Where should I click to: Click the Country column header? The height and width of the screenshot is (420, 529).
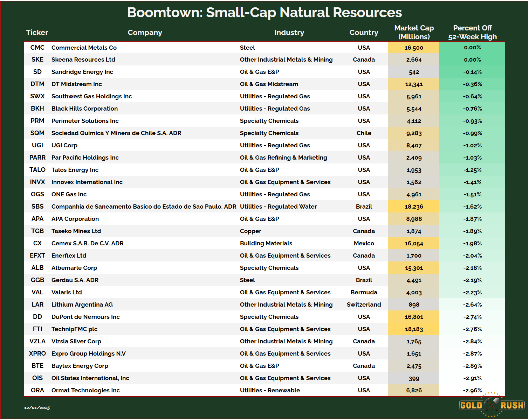click(364, 33)
